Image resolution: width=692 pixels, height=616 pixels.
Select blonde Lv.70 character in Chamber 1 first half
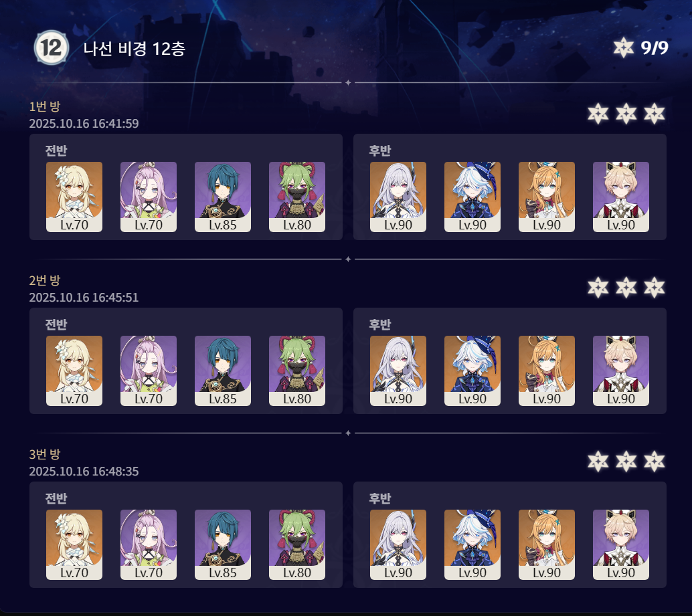(74, 197)
